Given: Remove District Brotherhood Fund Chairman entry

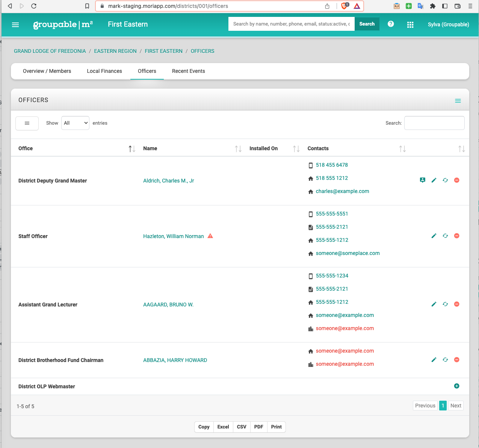Looking at the screenshot, I should [457, 360].
